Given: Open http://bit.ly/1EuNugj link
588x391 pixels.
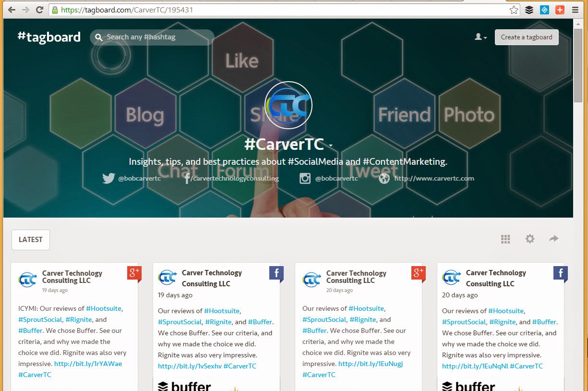Looking at the screenshot, I should [x=371, y=364].
